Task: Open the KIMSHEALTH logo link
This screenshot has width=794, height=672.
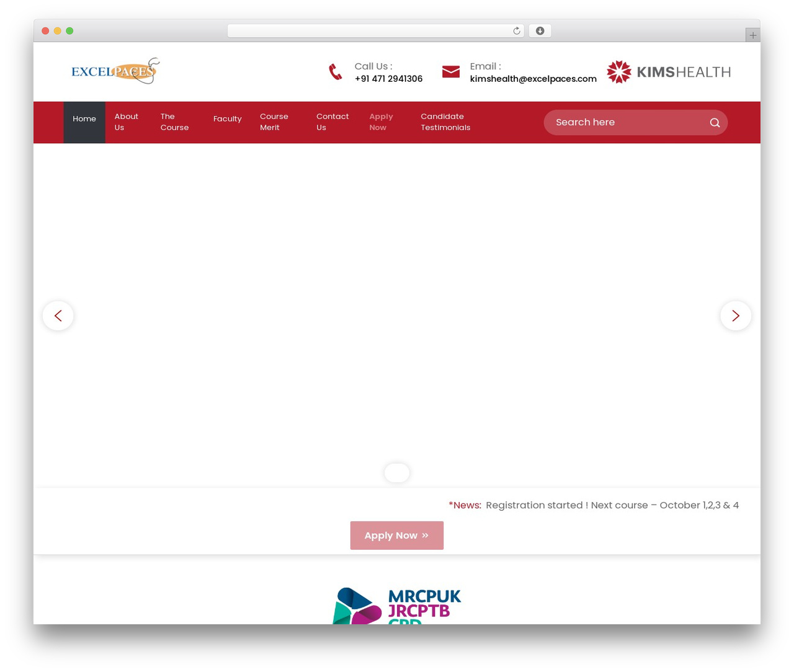Action: click(x=669, y=72)
